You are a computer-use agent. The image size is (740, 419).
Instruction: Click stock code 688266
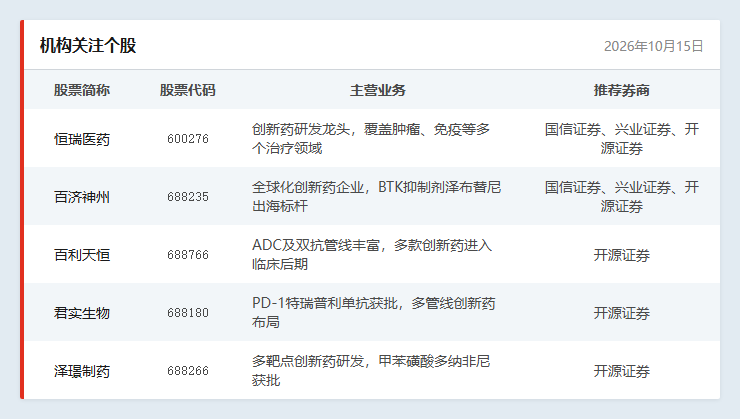coord(188,371)
